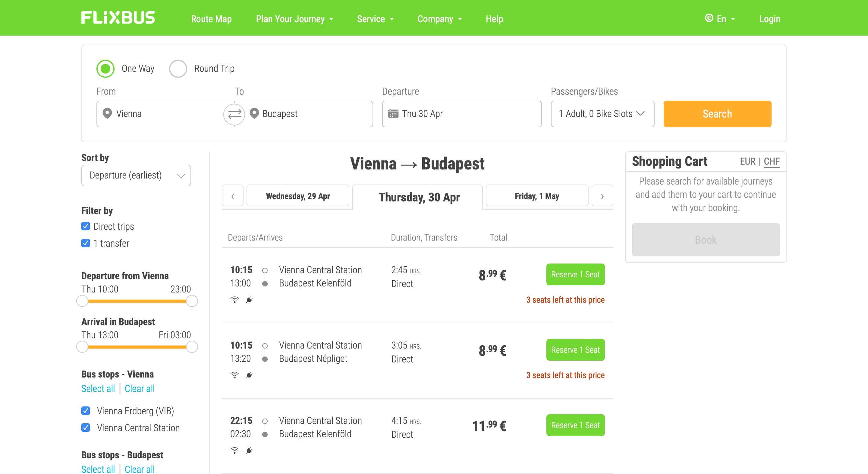
Task: Click disabled Book button in cart
Action: [x=706, y=240]
